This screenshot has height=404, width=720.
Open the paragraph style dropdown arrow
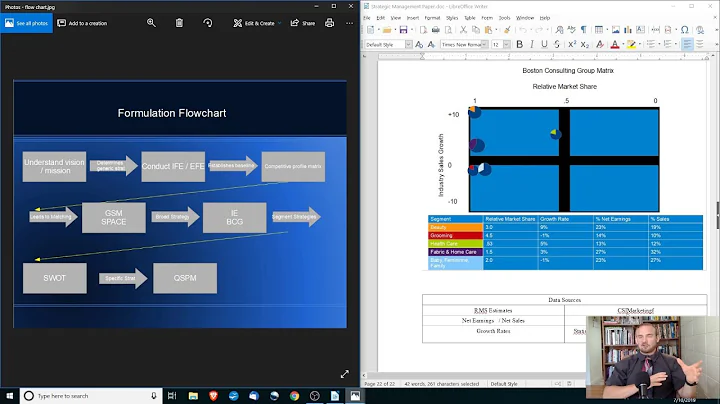pos(408,45)
